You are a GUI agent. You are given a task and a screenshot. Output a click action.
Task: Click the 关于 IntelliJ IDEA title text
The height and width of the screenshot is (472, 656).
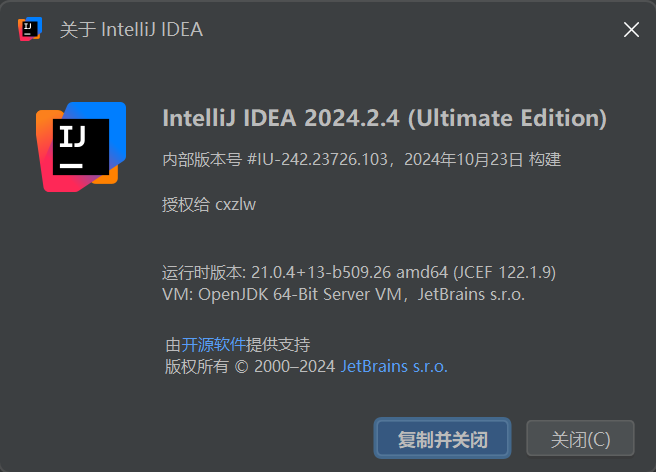tap(131, 30)
